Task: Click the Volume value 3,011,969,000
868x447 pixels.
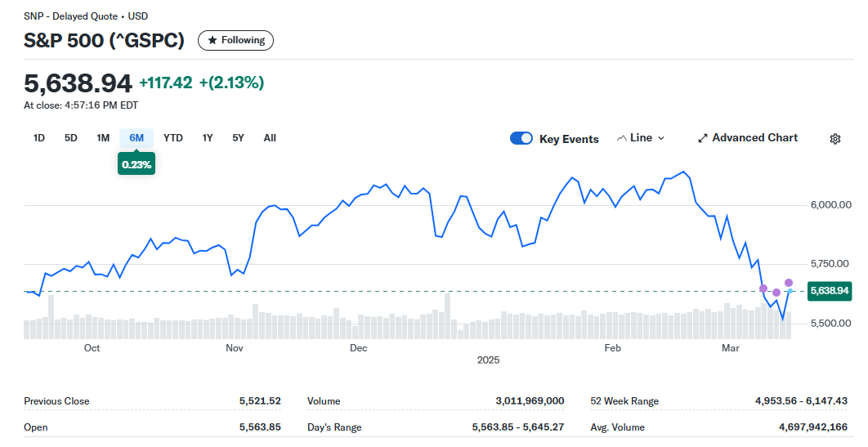Action: point(530,400)
